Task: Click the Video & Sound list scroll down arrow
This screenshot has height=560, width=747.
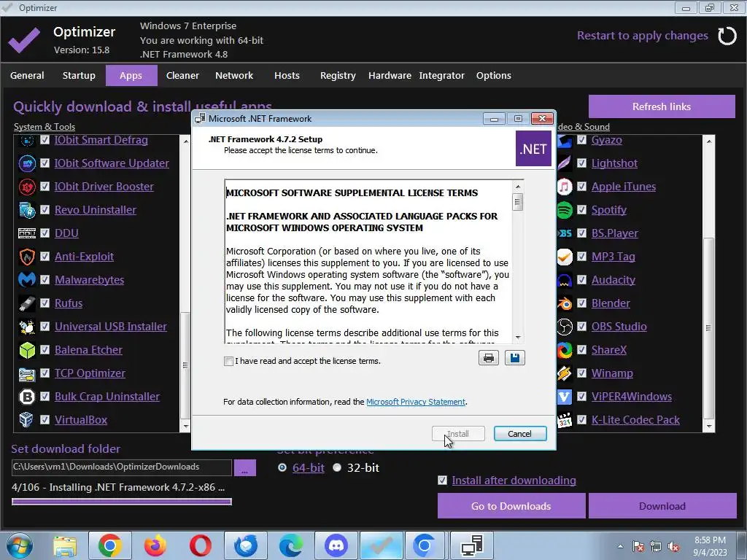Action: click(709, 426)
